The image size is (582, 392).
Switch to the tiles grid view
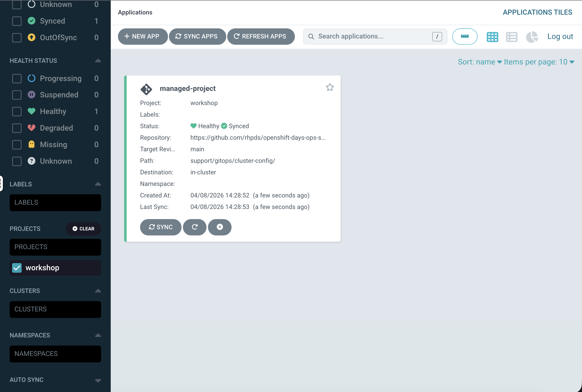492,37
